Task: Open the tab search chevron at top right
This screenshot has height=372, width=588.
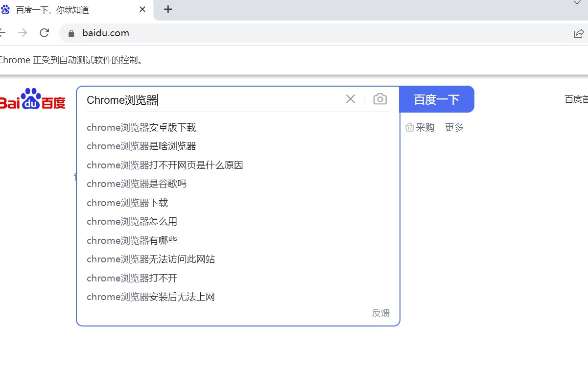Action: click(577, 2)
